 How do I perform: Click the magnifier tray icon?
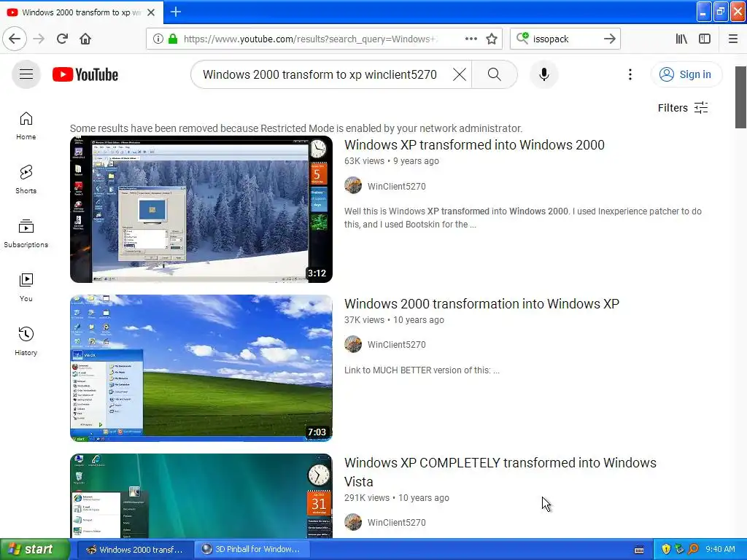coord(693,549)
